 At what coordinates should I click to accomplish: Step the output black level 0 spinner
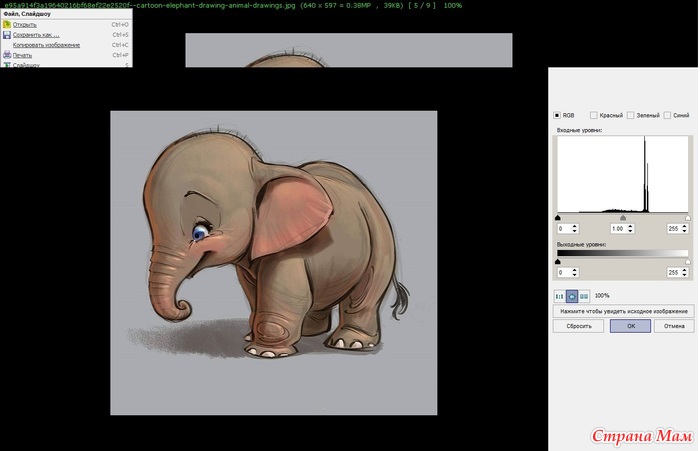coord(575,272)
